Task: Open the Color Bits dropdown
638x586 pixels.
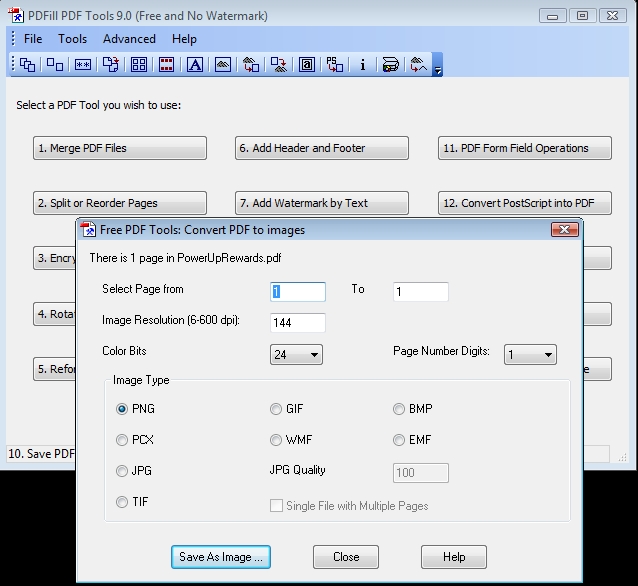Action: click(296, 354)
